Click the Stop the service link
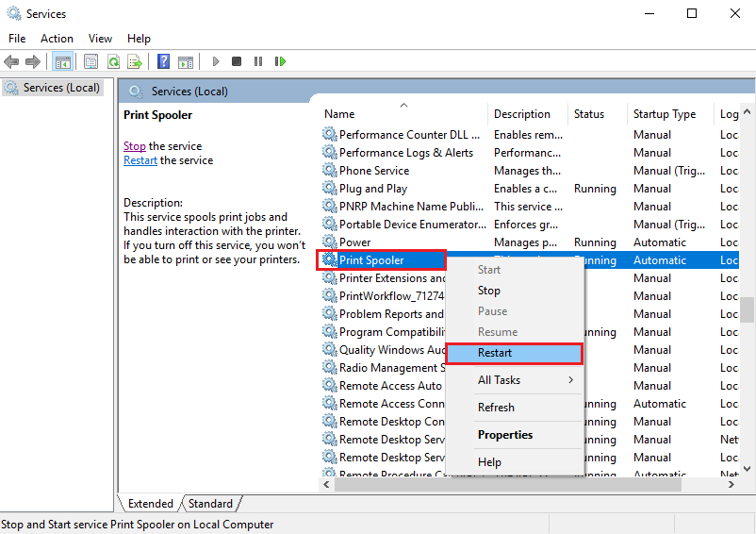The width and height of the screenshot is (756, 534). click(x=135, y=146)
